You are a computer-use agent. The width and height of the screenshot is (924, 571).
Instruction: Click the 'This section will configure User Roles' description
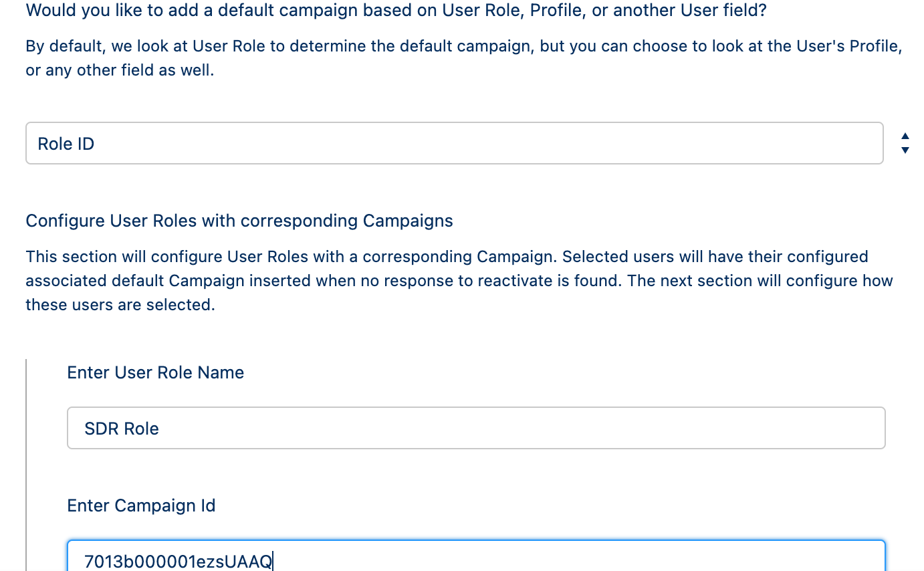click(x=459, y=281)
